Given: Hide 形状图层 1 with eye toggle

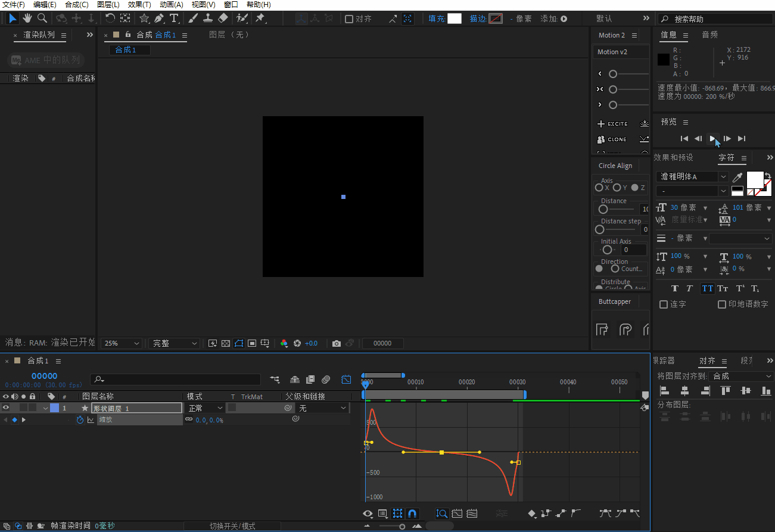Looking at the screenshot, I should coord(6,408).
